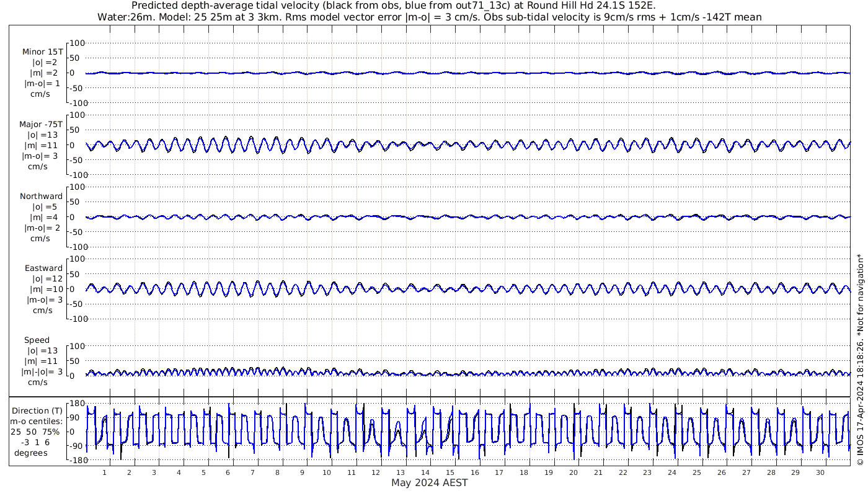The height and width of the screenshot is (496, 868).
Task: Click '|m| =11' under Major -75T
Action: [42, 145]
